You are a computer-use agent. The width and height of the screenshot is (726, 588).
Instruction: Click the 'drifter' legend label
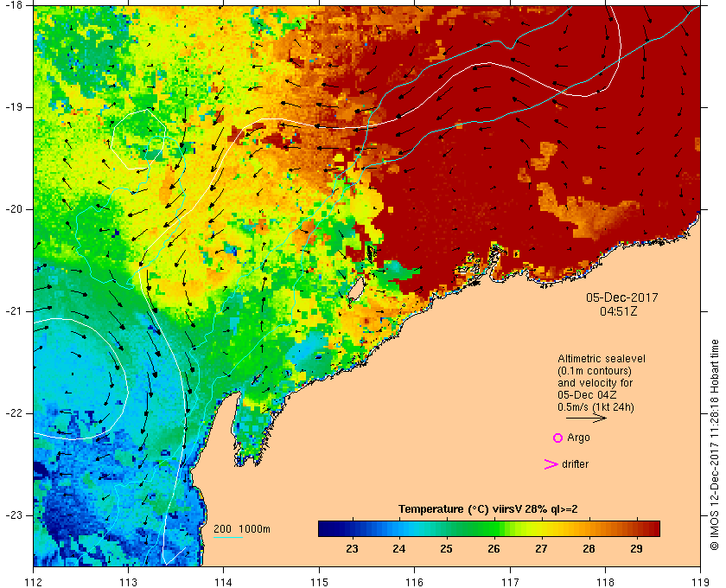pos(575,463)
